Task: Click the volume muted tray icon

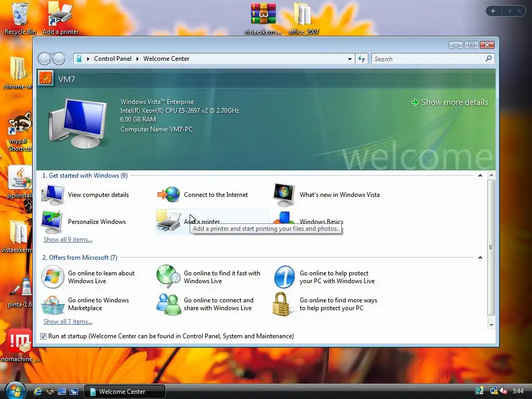Action: point(503,391)
